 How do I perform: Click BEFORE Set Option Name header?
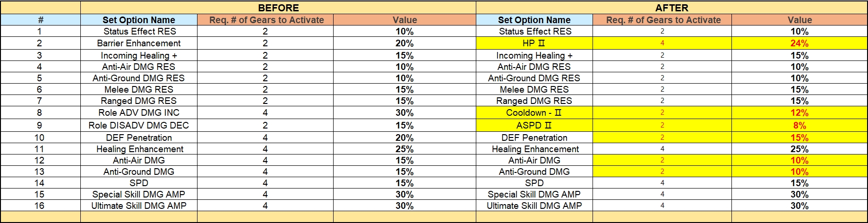pos(139,20)
